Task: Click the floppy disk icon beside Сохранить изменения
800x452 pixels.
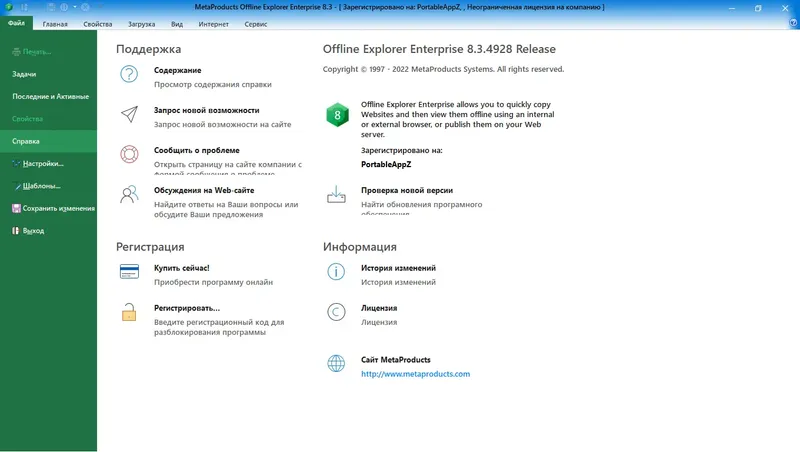Action: tap(16, 208)
